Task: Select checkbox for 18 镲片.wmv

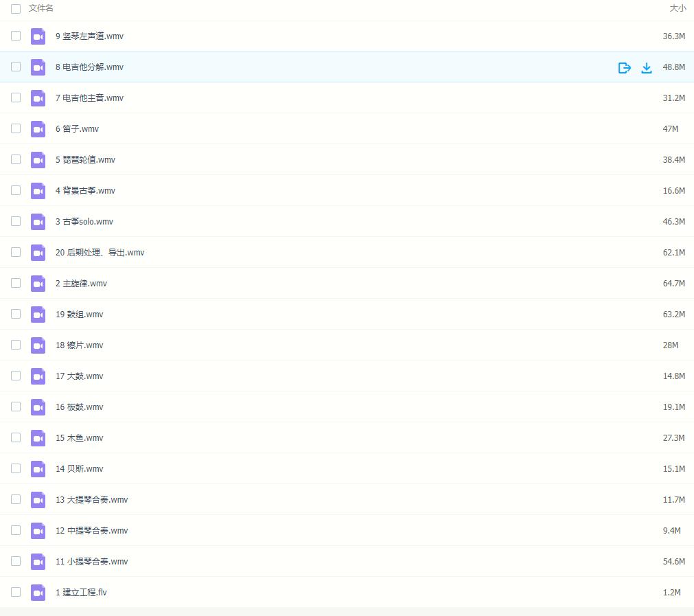Action: [16, 345]
